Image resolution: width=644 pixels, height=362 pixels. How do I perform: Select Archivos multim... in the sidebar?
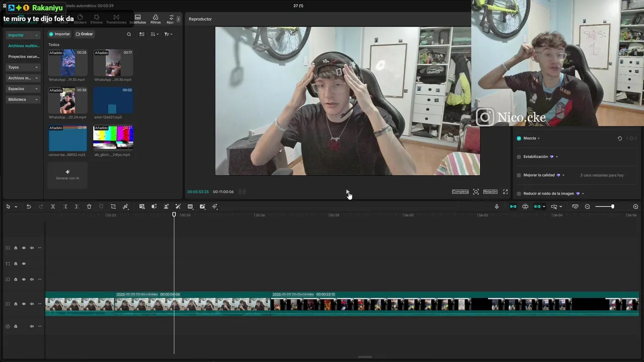24,46
